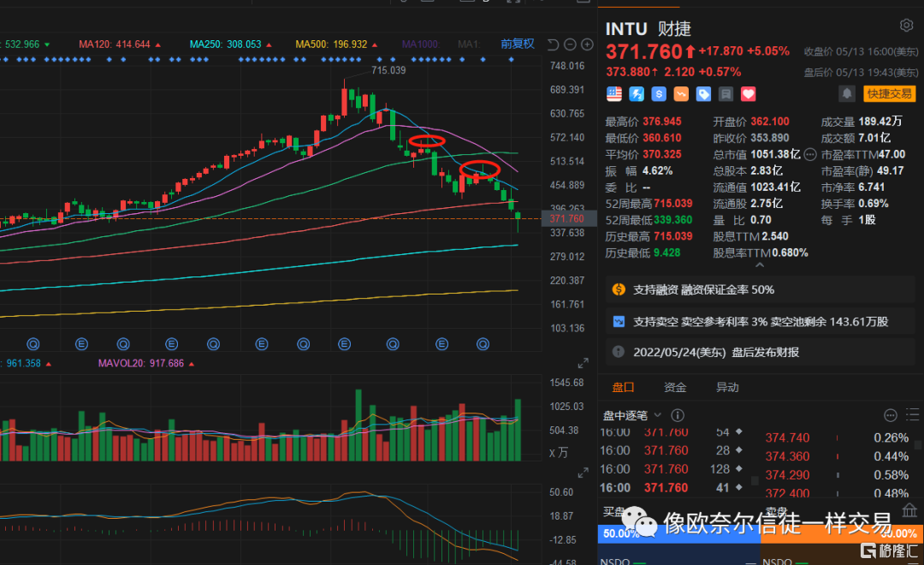Switch to the 盘口 tab
This screenshot has width=924, height=565.
623,388
